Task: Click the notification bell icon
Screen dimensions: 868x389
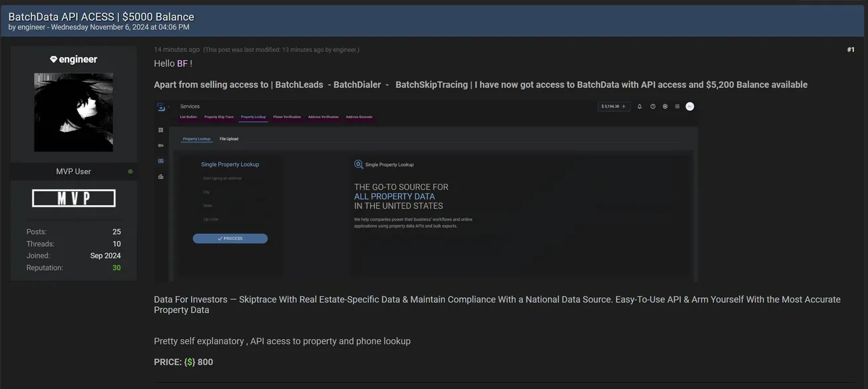Action: coord(640,107)
